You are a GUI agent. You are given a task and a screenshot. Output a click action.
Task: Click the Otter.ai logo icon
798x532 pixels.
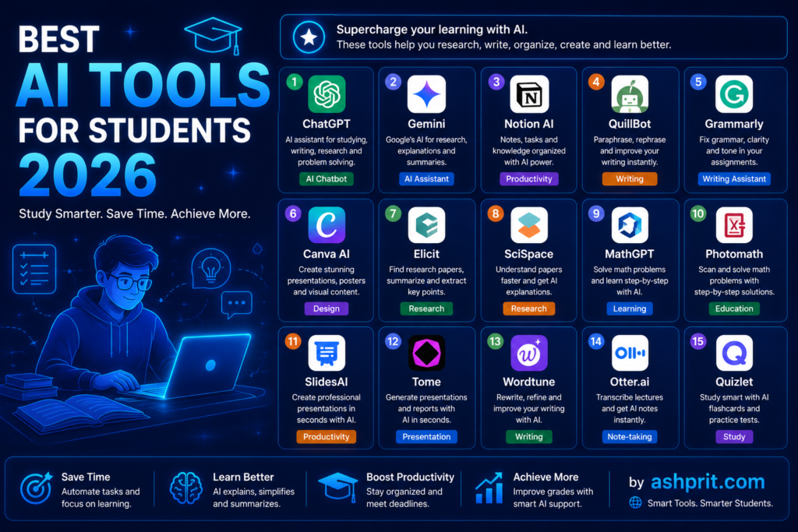tap(630, 353)
